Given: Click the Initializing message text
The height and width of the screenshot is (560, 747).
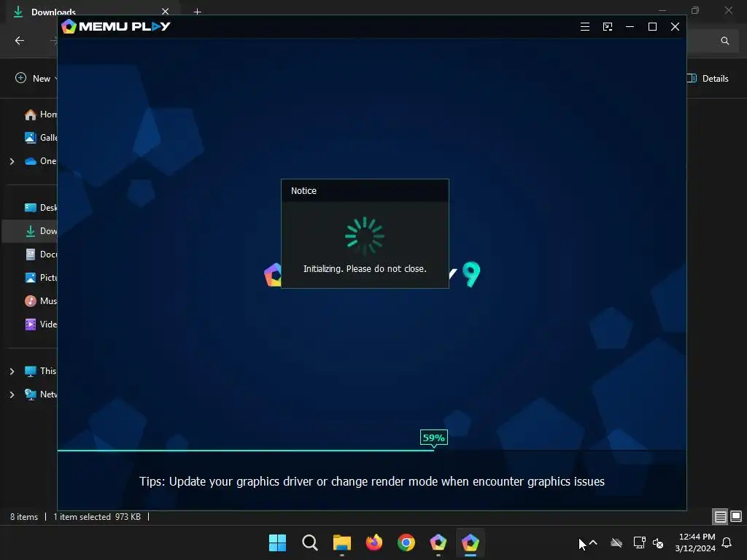Looking at the screenshot, I should click(365, 268).
